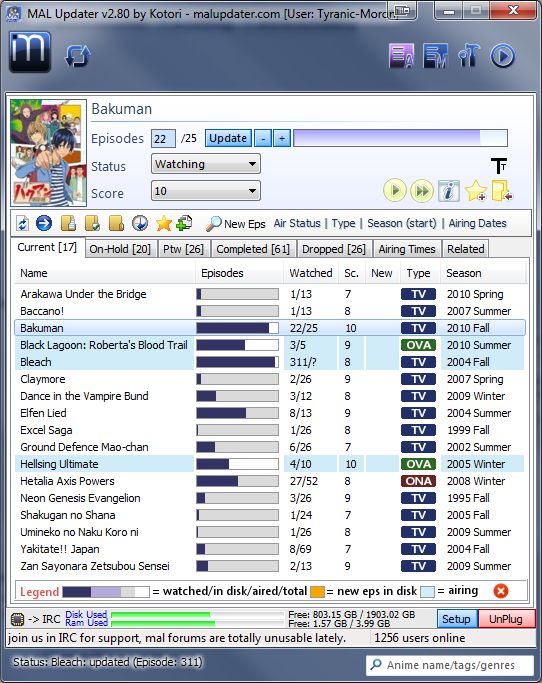This screenshot has height=683, width=542.
Task: Click the green plus add icon
Action: (x=184, y=223)
